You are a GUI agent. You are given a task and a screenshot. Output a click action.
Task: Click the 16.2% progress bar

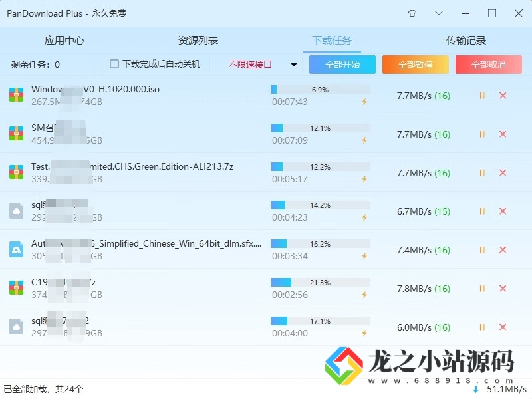321,244
